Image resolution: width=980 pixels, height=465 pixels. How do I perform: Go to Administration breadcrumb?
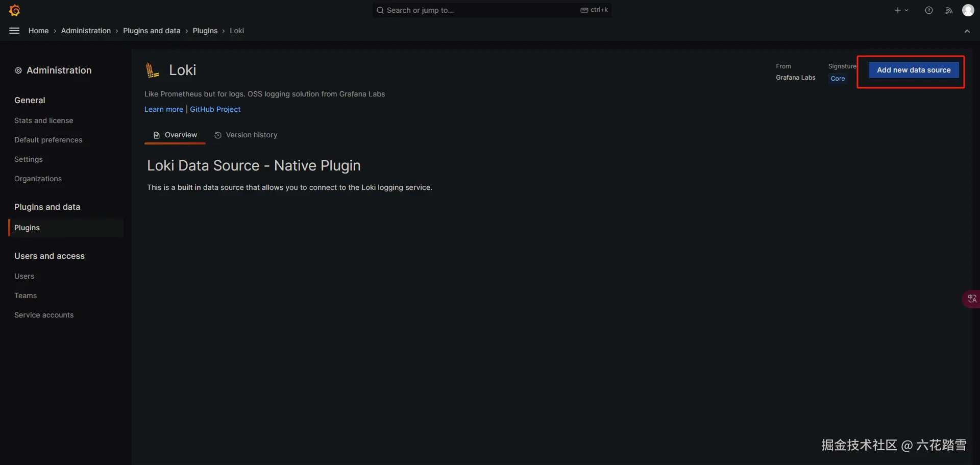(86, 31)
